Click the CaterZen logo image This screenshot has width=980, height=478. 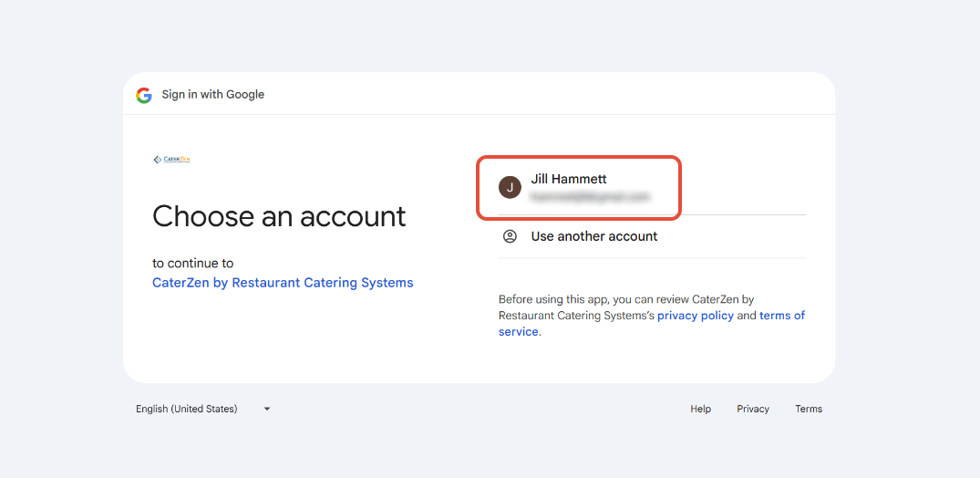[x=172, y=160]
